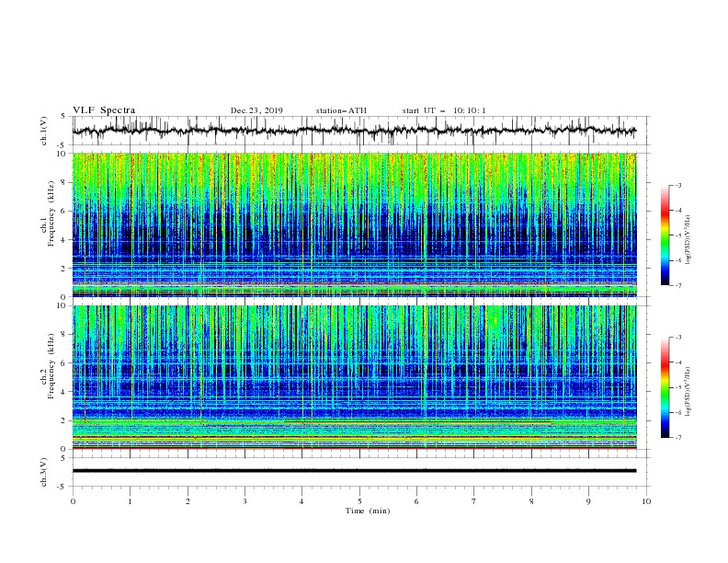
Task: Click the "VLF Spectra" title text
Action: [104, 110]
